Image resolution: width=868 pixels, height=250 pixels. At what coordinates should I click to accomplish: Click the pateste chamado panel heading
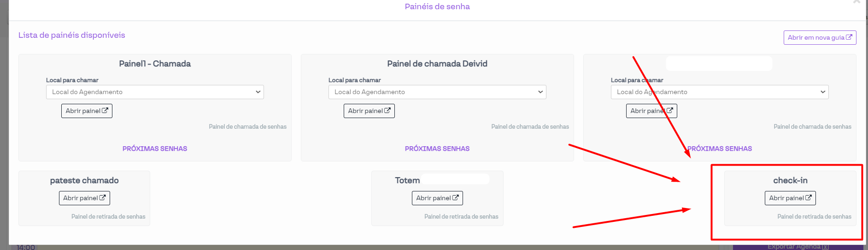click(84, 180)
